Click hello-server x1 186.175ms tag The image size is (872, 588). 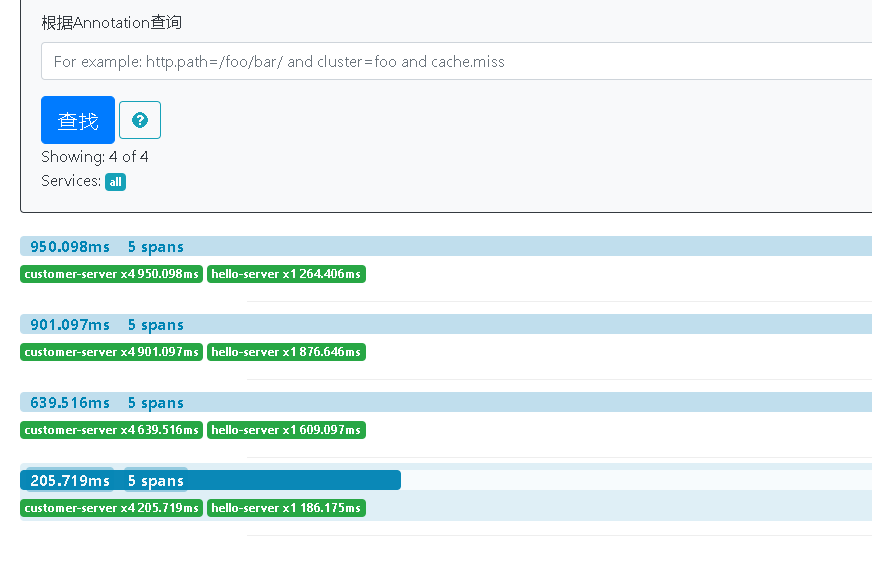click(x=286, y=508)
